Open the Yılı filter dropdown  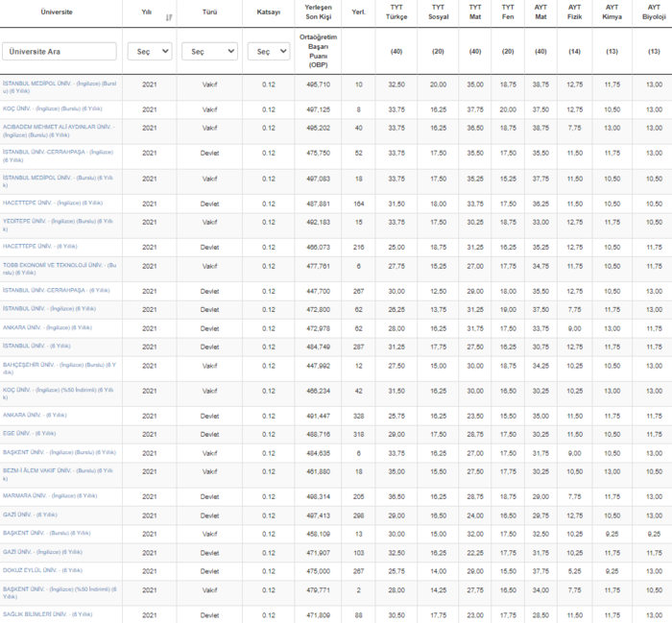point(150,52)
